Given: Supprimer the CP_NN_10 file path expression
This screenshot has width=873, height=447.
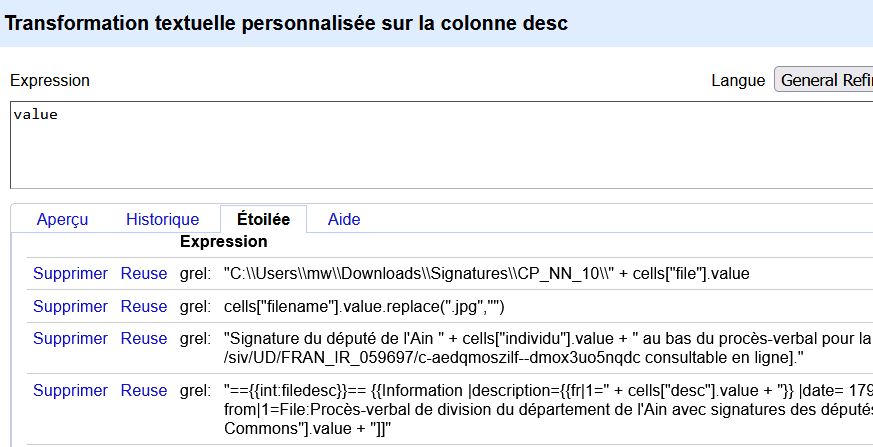Looking at the screenshot, I should pyautogui.click(x=70, y=273).
